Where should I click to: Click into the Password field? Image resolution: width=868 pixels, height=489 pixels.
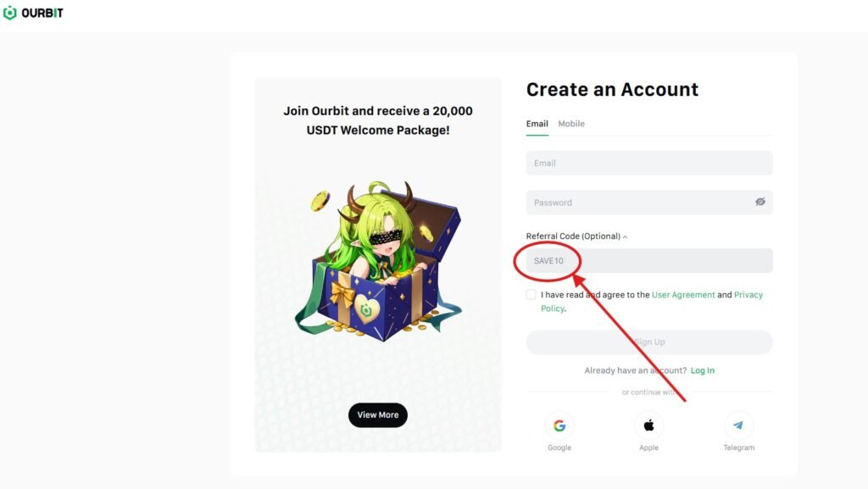[636, 203]
